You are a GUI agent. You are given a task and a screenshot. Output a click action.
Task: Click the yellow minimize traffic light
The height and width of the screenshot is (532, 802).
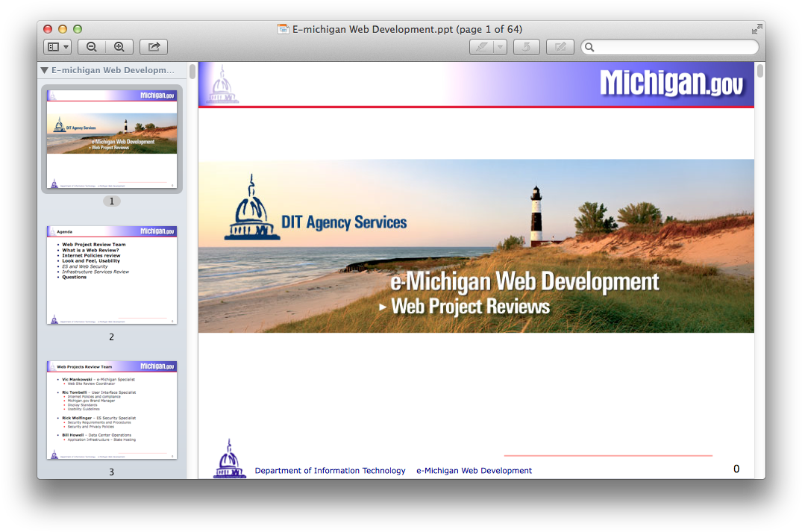pos(62,28)
